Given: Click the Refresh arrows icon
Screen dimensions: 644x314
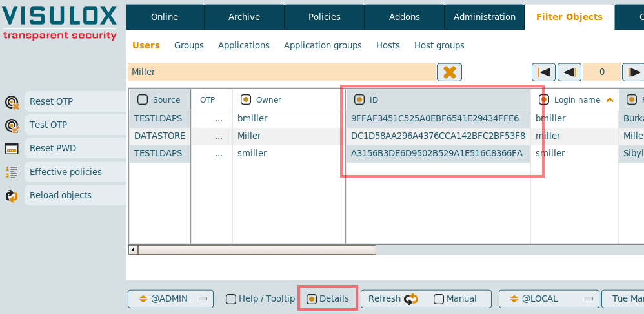Looking at the screenshot, I should (x=411, y=299).
